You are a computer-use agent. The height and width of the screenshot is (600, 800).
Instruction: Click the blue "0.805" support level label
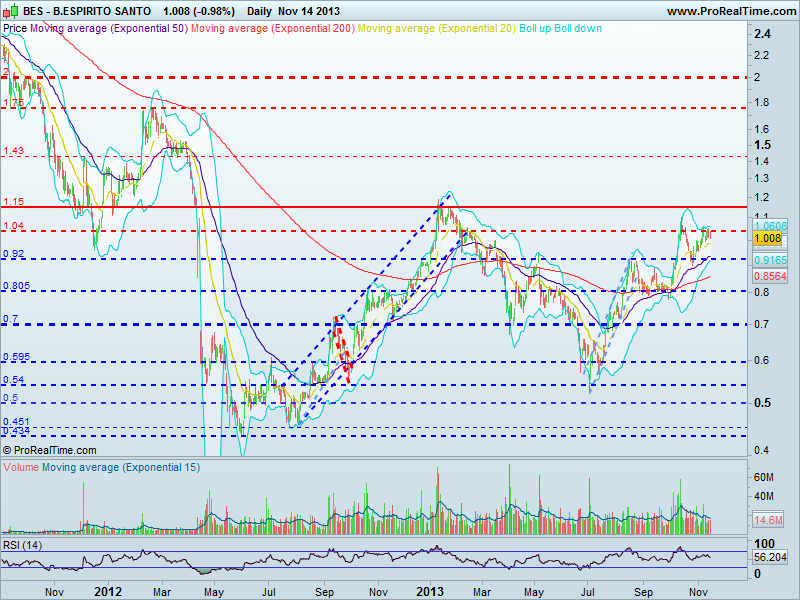tap(16, 286)
